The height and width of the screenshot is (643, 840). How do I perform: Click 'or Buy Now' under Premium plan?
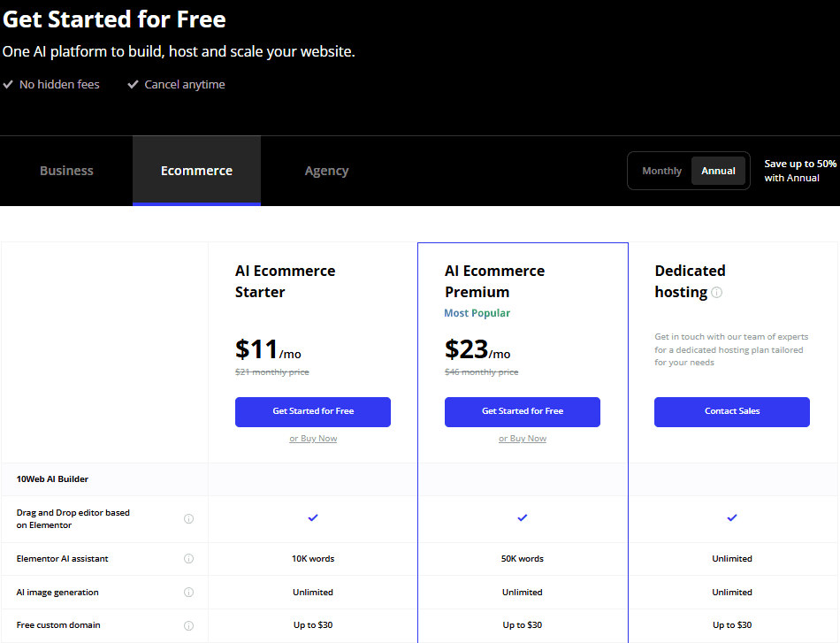pos(523,439)
